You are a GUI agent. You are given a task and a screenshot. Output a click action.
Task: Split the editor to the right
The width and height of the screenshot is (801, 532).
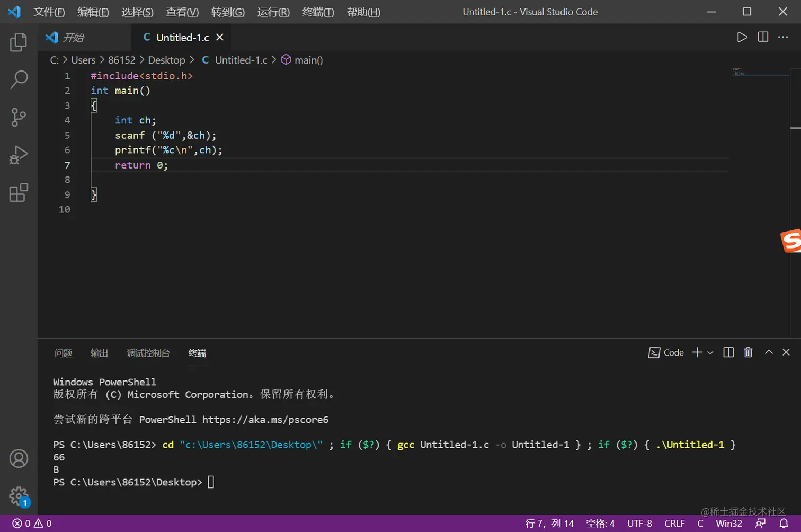click(763, 37)
